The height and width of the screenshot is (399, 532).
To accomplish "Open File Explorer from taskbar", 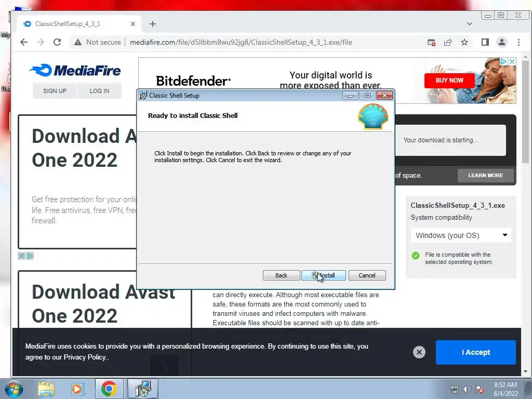I will 46,389.
